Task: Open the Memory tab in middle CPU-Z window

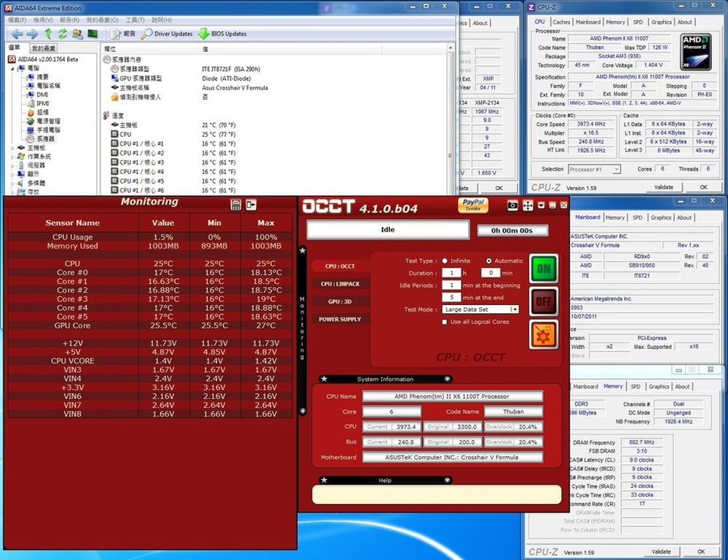Action: tap(614, 218)
